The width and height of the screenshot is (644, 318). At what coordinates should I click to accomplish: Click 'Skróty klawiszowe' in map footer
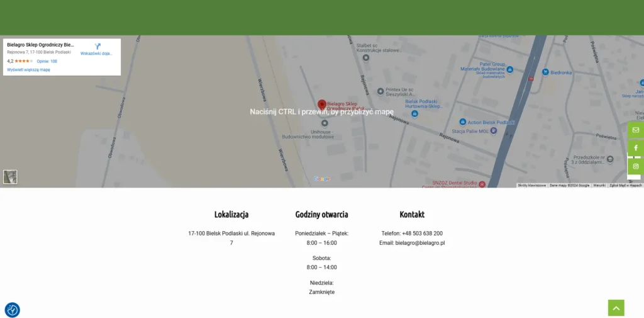[x=531, y=185]
